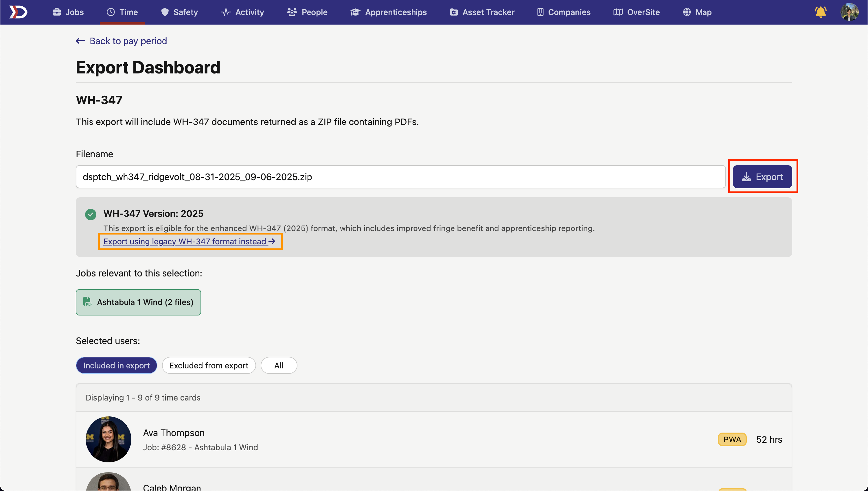Viewport: 868px width, 491px height.
Task: Click the Apprenticeships graduation cap icon
Action: (355, 12)
